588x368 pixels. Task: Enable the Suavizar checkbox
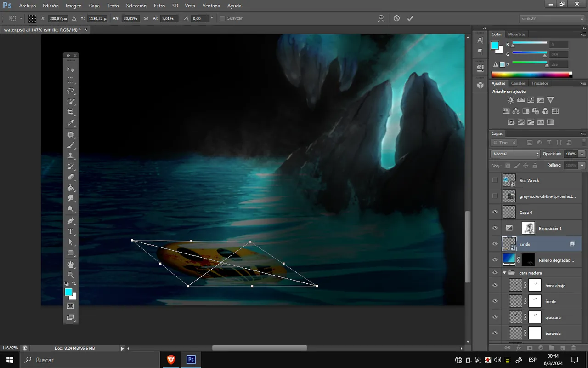pos(223,18)
